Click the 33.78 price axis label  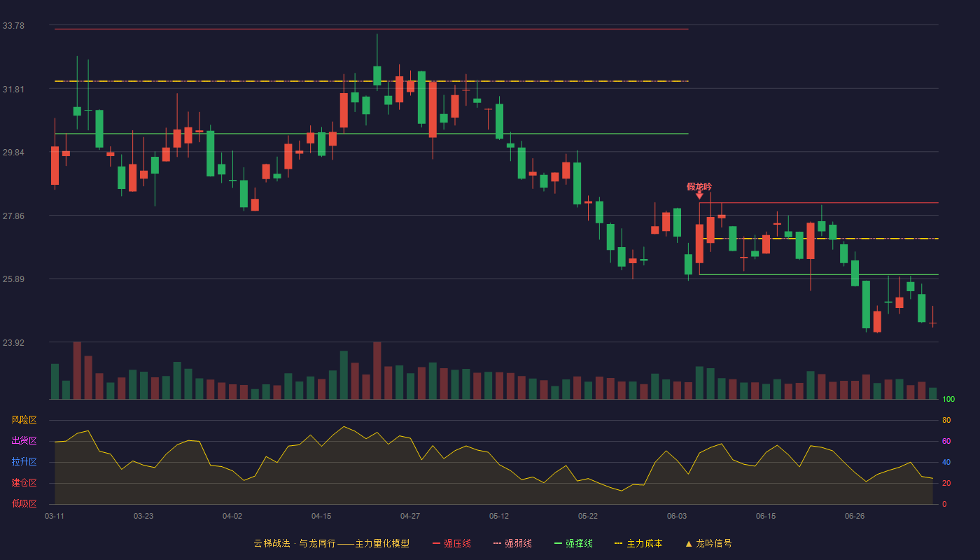click(13, 26)
